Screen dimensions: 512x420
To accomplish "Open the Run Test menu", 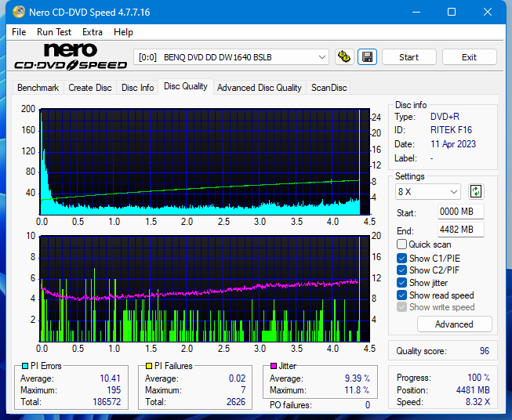I will click(x=54, y=32).
